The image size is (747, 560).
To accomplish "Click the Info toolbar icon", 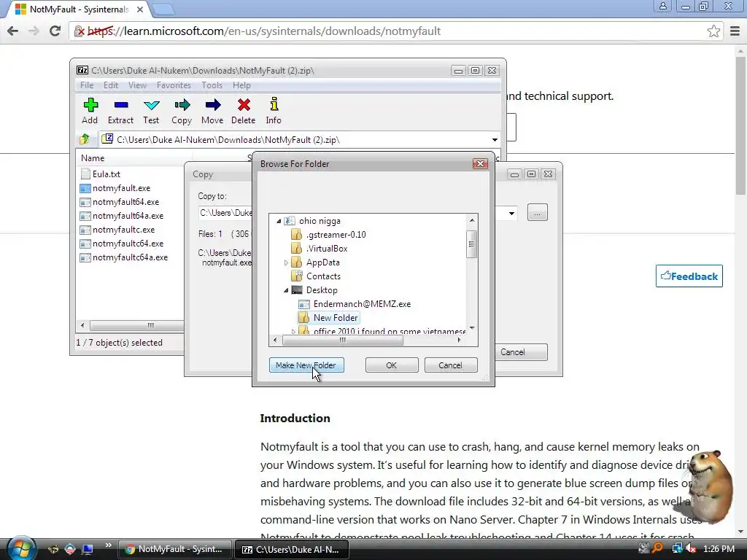I will tap(274, 111).
